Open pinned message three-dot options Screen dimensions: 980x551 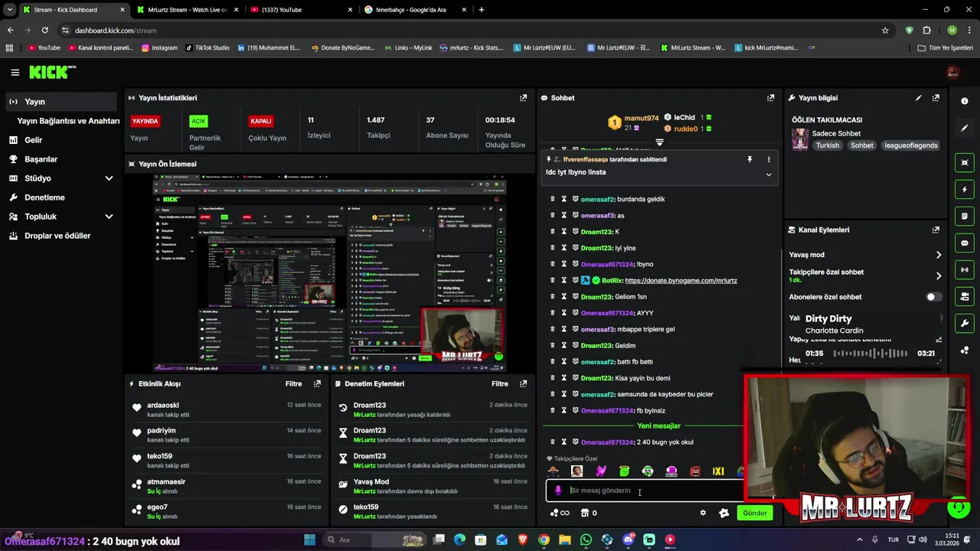769,159
